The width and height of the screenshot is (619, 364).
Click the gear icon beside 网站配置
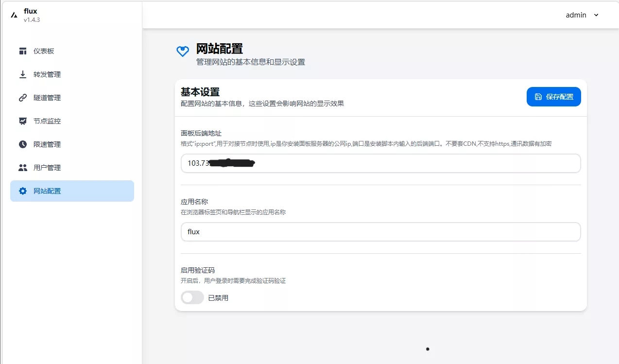[22, 191]
